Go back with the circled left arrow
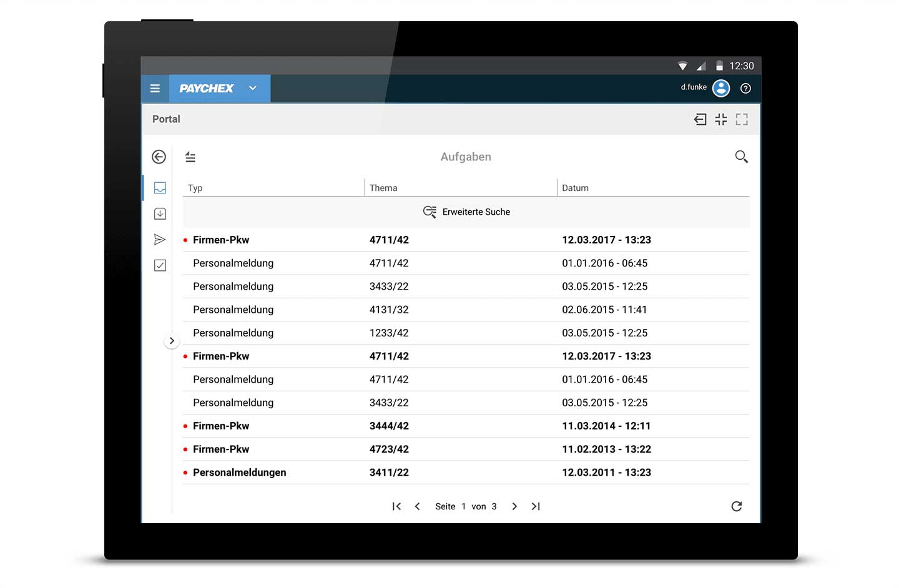 [159, 157]
